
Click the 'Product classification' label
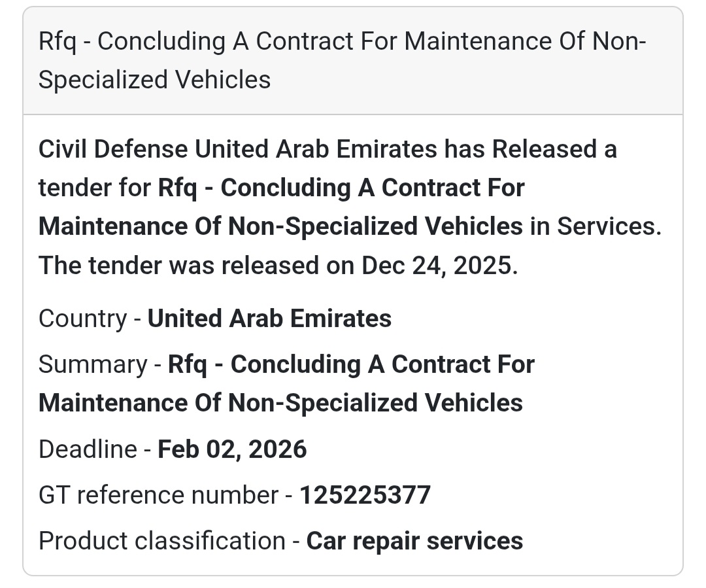(x=161, y=541)
